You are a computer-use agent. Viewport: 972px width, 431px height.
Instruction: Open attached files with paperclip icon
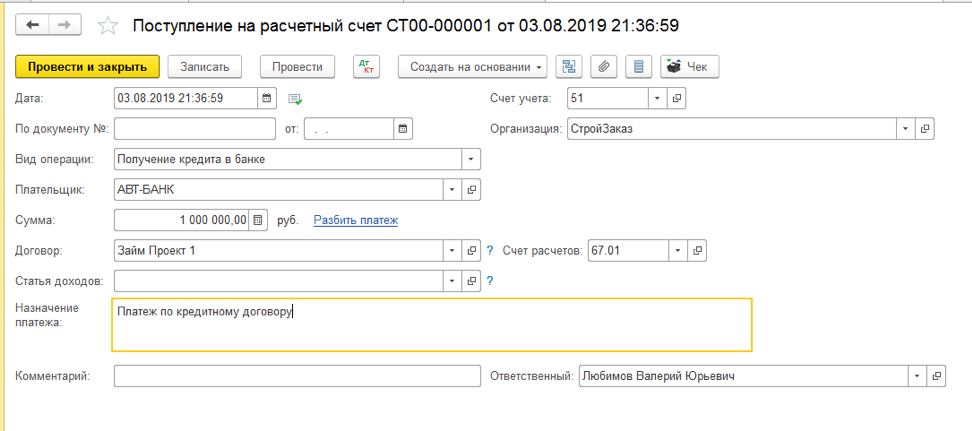point(603,67)
